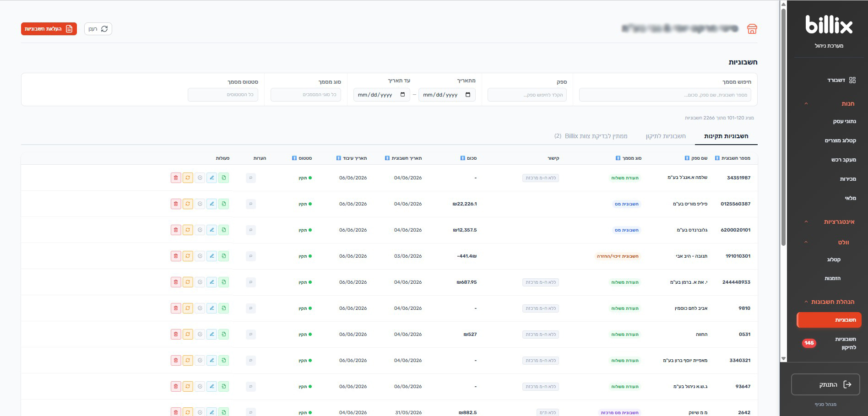
Task: Open the סטטוס מסמך dropdown filter
Action: click(223, 95)
